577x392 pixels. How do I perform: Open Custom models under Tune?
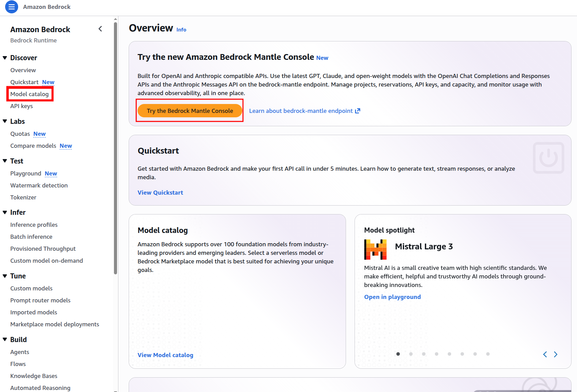click(31, 288)
